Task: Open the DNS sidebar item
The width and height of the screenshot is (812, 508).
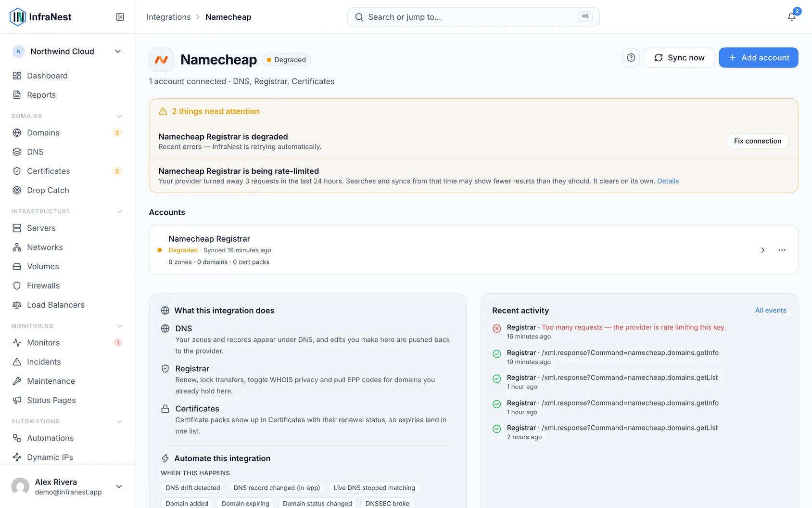Action: pyautogui.click(x=67, y=152)
